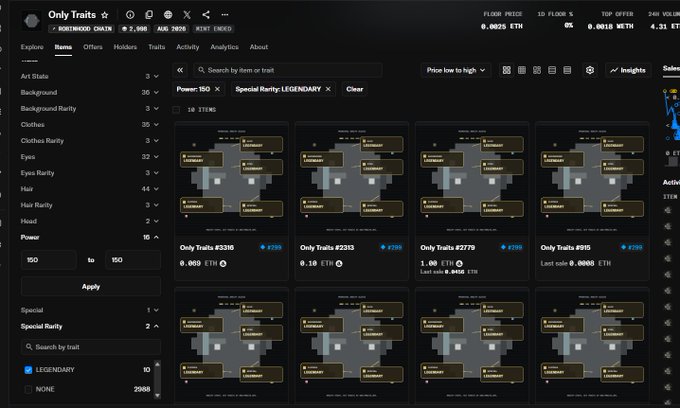Open the Traits tab
This screenshot has height=408, width=680.
pos(157,47)
